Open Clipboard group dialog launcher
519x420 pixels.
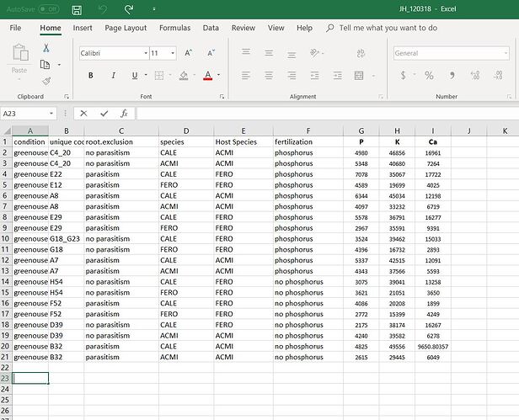coord(67,97)
